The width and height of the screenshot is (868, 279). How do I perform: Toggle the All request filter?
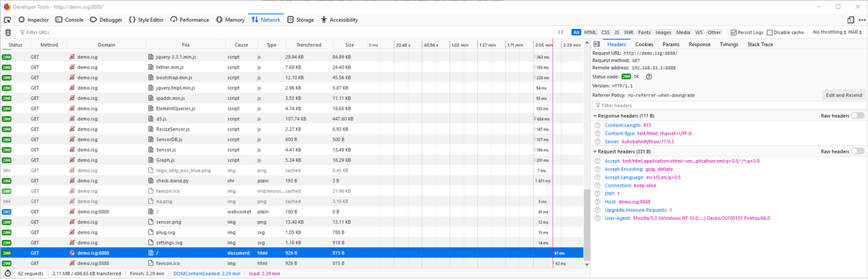(577, 32)
